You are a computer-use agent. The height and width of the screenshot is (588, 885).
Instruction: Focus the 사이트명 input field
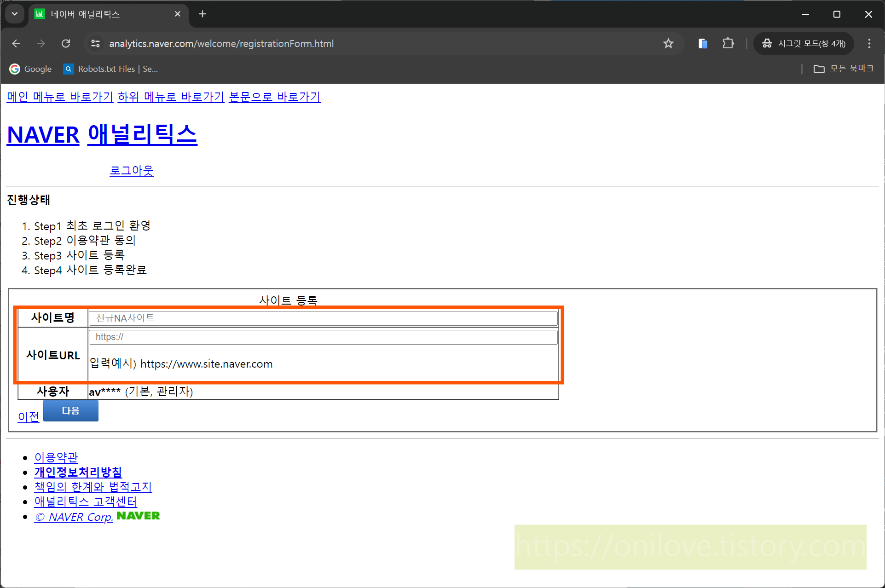323,318
